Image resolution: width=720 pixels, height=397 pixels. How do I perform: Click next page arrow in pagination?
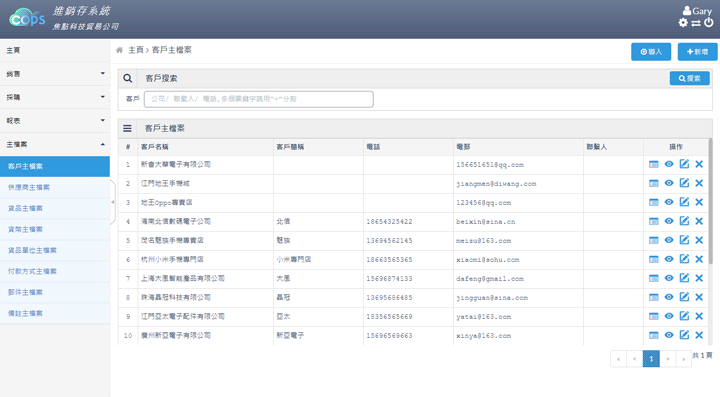pos(668,359)
